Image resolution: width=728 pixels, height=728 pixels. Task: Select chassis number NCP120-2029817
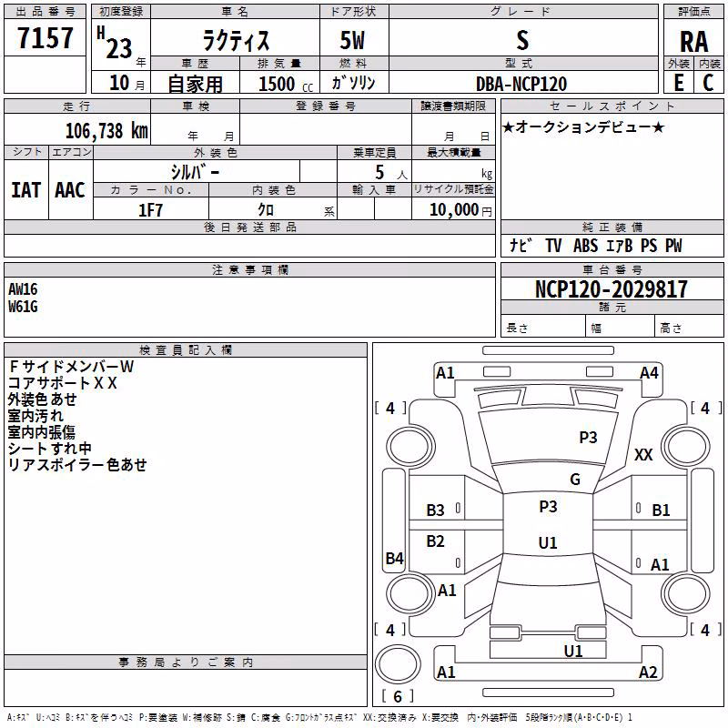pyautogui.click(x=611, y=289)
